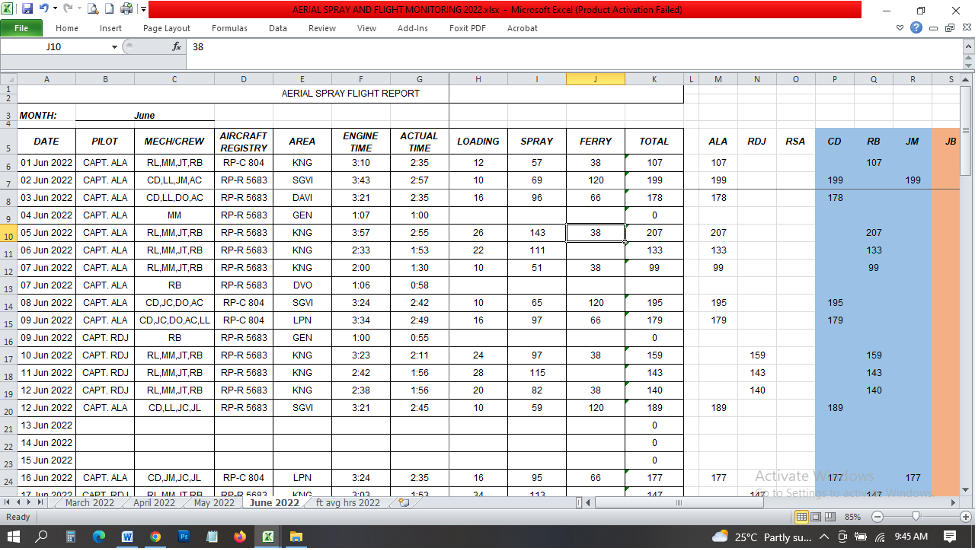This screenshot has height=550, width=977.
Task: Open Excel Help question mark icon
Action: tap(916, 27)
